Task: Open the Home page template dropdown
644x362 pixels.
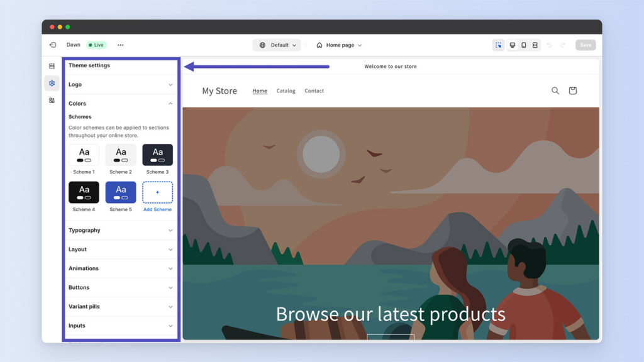Action: pyautogui.click(x=339, y=45)
